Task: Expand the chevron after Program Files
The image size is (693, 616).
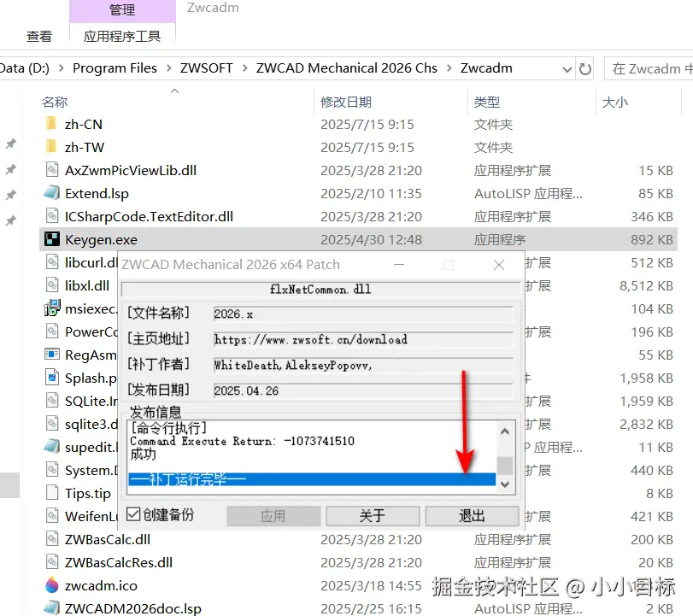Action: [169, 68]
